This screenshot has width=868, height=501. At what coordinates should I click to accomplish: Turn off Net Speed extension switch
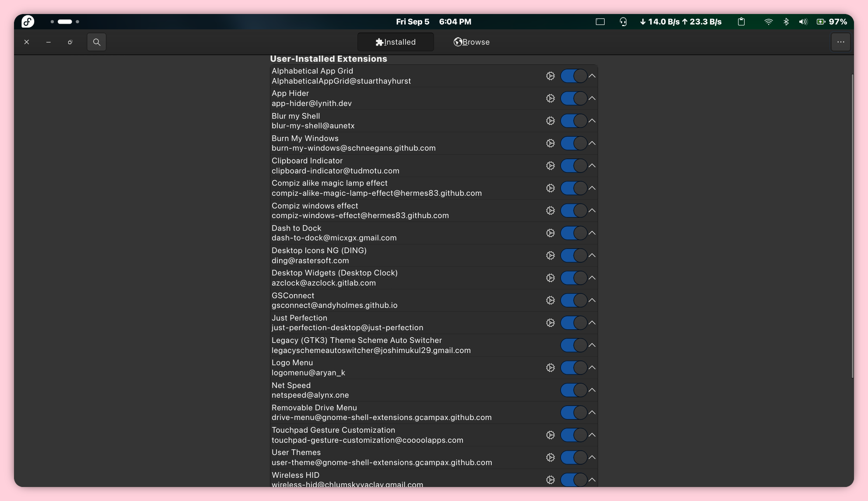coord(574,390)
